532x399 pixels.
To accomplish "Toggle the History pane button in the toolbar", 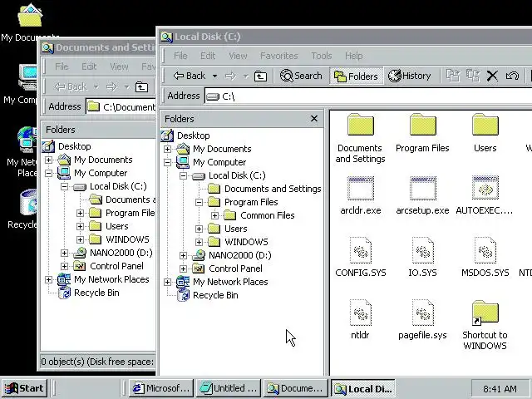I will coord(410,76).
